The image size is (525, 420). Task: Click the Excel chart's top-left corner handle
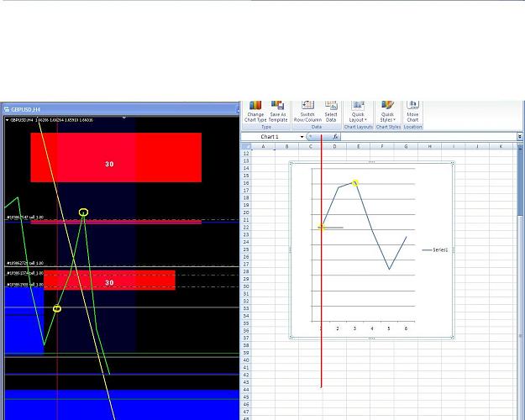click(x=291, y=164)
